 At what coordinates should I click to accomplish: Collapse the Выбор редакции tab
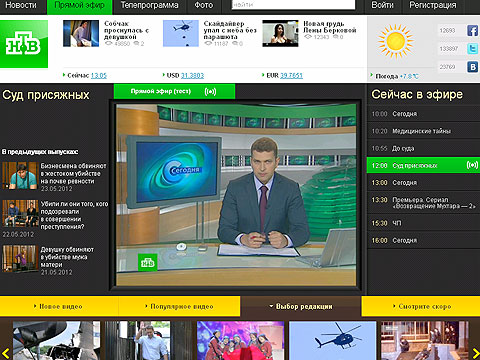[301, 306]
